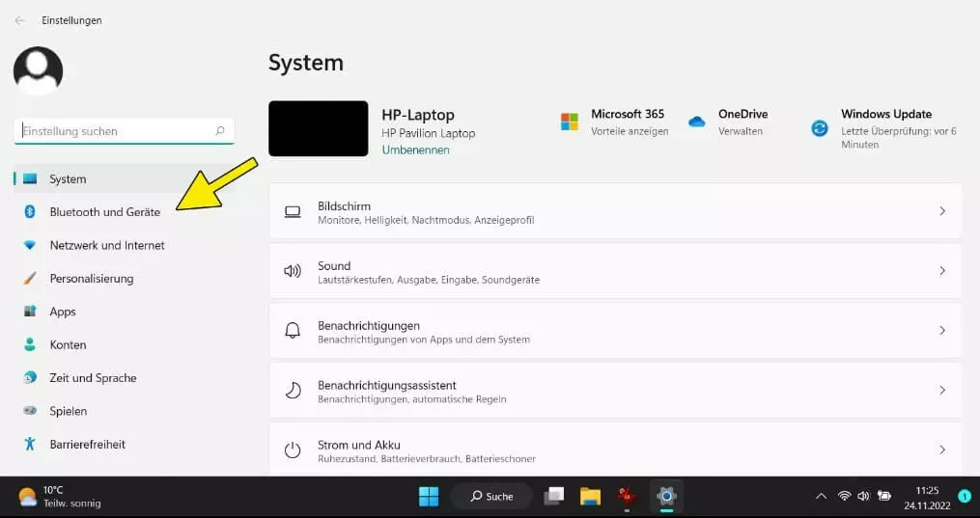Open File Explorer from the taskbar
This screenshot has height=518, width=980.
[590, 497]
